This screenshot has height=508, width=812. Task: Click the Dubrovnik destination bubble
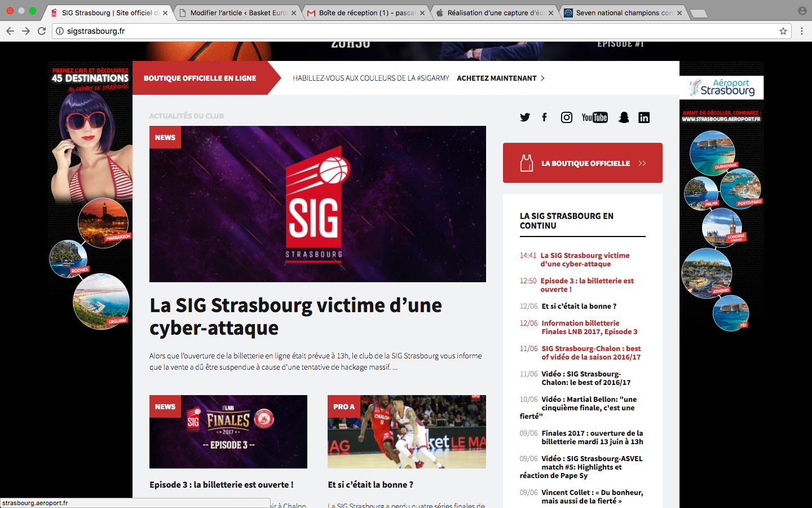[x=713, y=152]
